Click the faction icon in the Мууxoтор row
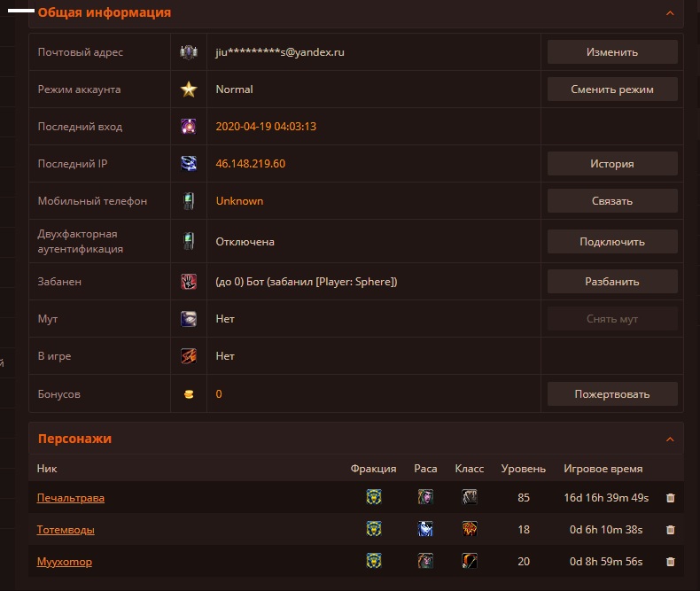 tap(374, 562)
